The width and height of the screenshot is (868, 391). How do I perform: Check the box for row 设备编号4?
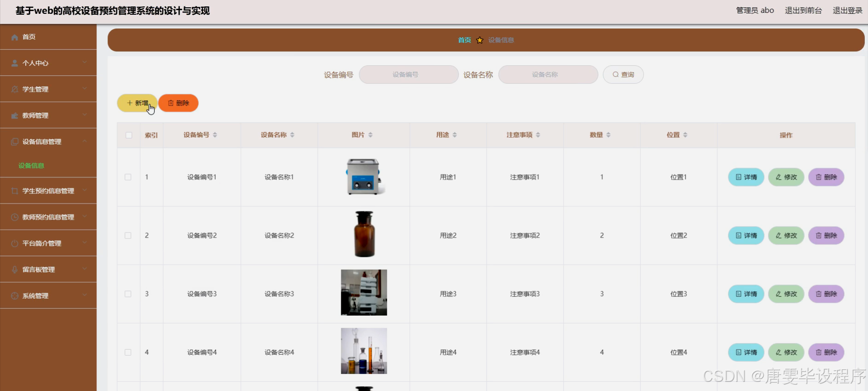coord(128,352)
